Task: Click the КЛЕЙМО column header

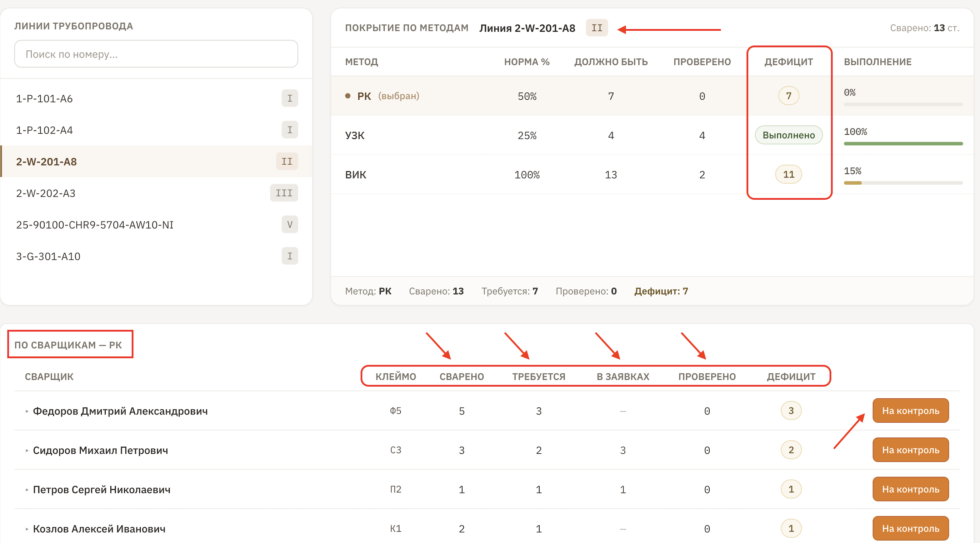Action: [x=396, y=377]
